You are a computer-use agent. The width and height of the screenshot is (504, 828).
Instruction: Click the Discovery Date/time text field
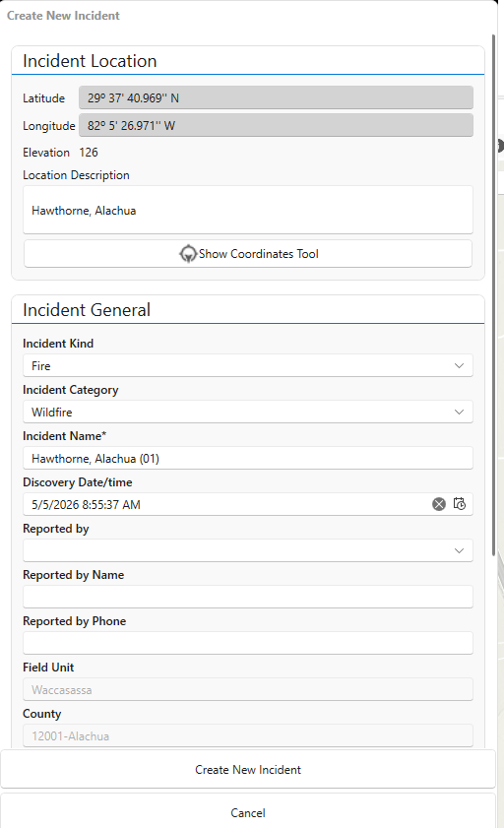coord(227,504)
